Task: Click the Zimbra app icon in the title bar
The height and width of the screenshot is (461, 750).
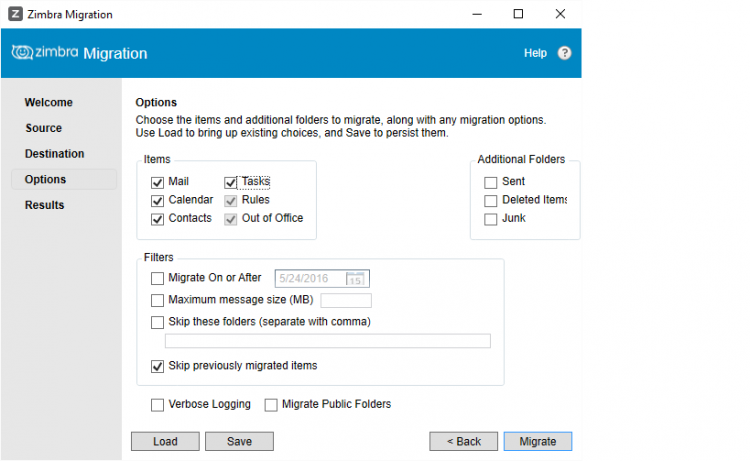Action: (15, 14)
